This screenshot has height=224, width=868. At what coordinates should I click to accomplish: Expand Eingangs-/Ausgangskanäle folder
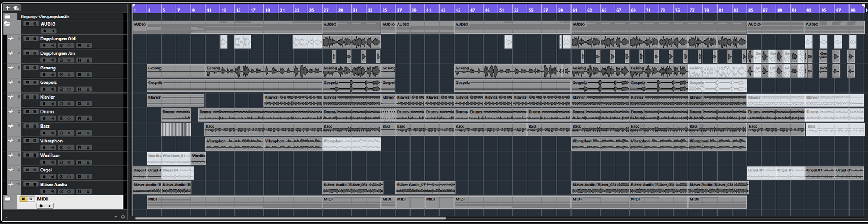7,17
